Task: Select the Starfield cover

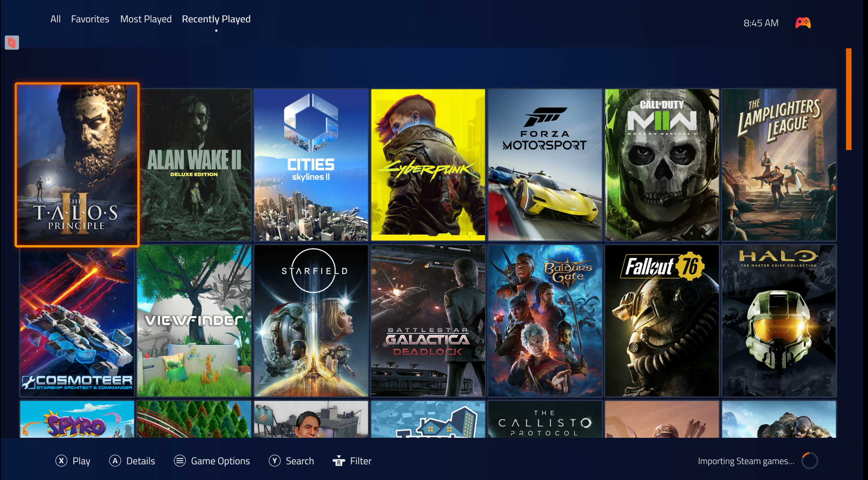Action: point(311,321)
